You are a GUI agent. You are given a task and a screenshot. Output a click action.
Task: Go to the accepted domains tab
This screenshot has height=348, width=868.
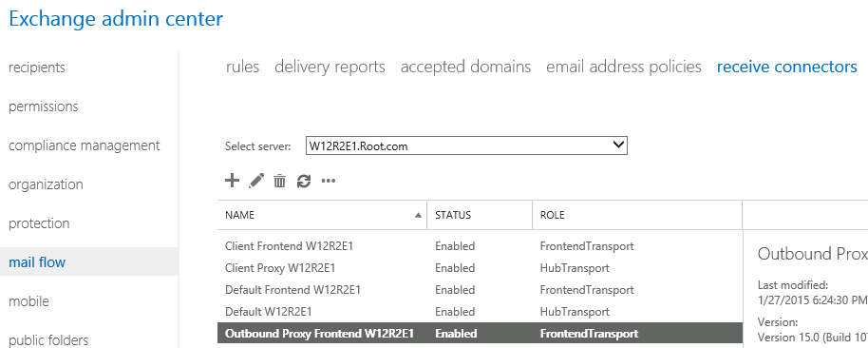[465, 68]
